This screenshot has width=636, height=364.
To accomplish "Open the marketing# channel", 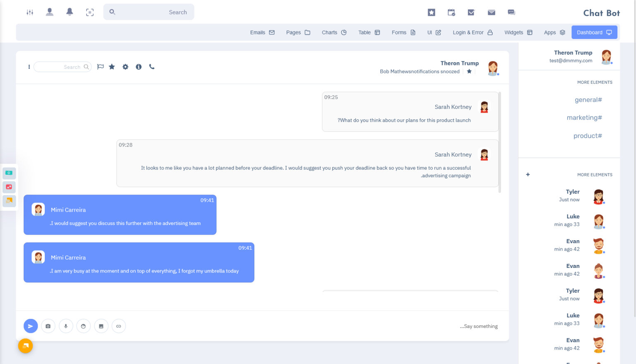I will (x=584, y=118).
